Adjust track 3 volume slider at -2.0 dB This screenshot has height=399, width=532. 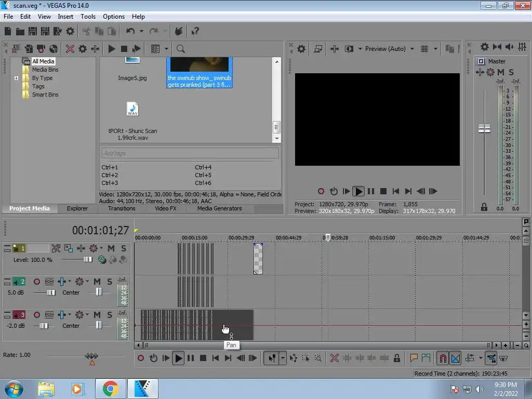[44, 326]
